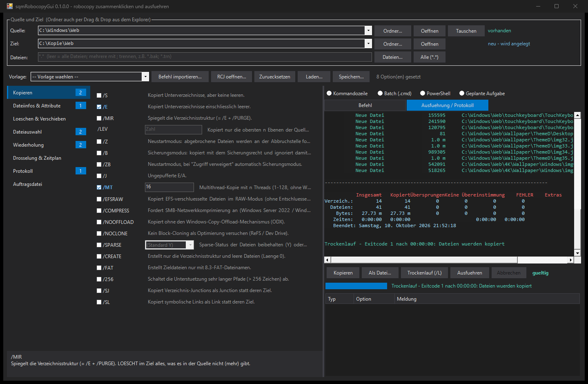Image resolution: width=588 pixels, height=384 pixels.
Task: Uncheck the /E option
Action: pyautogui.click(x=99, y=107)
